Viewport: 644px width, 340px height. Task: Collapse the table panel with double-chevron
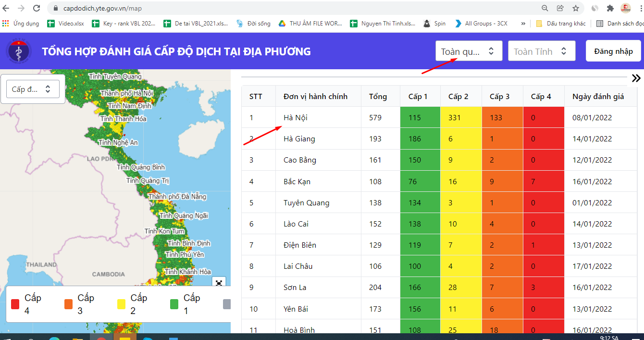(x=636, y=78)
